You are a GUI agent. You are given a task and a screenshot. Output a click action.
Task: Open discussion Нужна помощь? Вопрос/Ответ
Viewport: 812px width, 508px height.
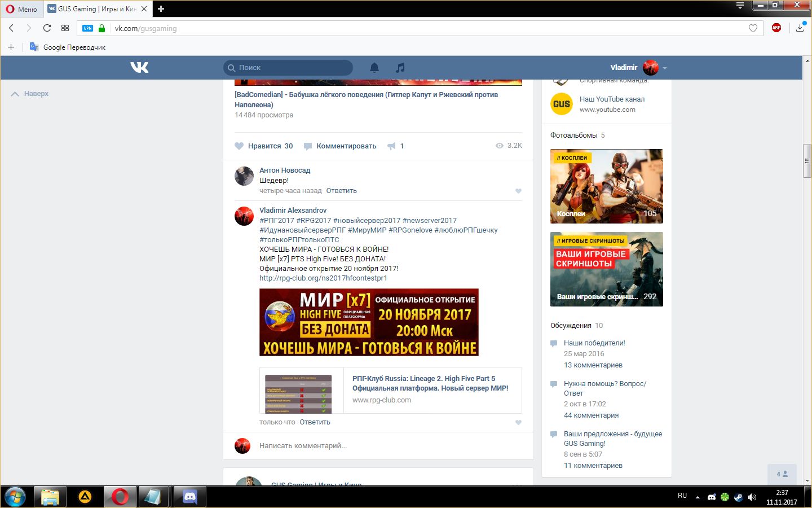click(x=605, y=388)
